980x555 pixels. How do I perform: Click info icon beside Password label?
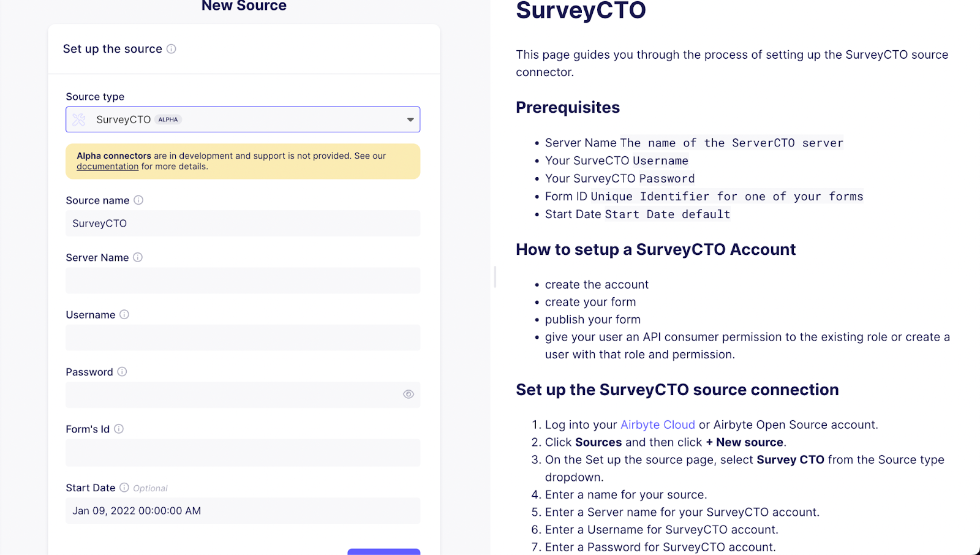[x=122, y=372]
